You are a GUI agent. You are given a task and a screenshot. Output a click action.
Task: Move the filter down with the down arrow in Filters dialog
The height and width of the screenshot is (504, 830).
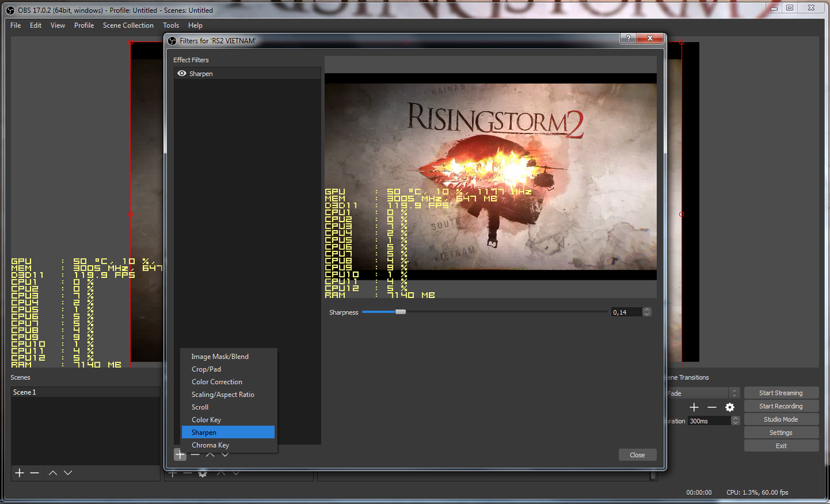(225, 455)
